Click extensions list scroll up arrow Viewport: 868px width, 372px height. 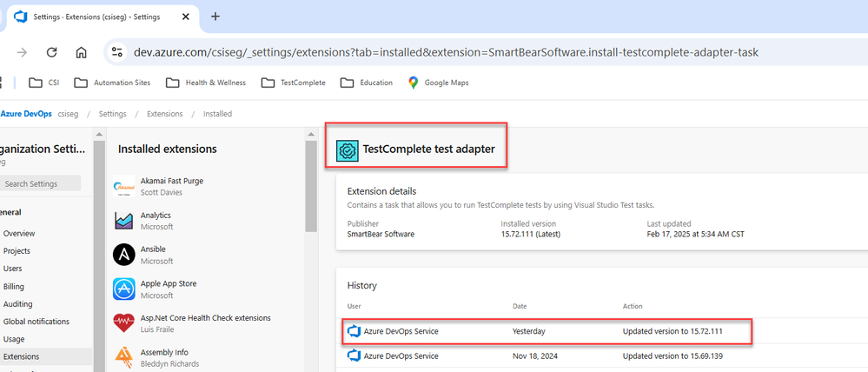coord(311,135)
